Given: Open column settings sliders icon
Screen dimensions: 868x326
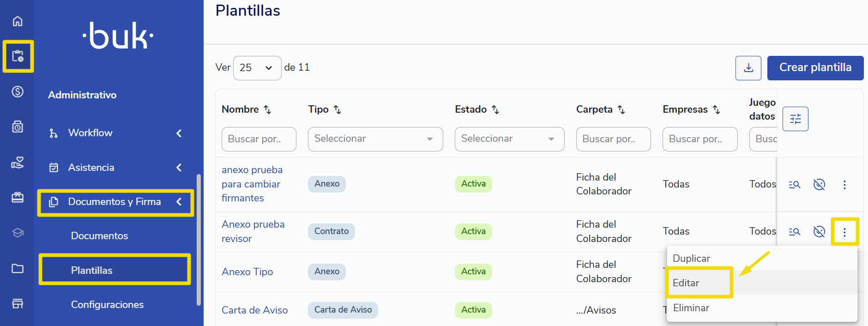Looking at the screenshot, I should coord(795,119).
